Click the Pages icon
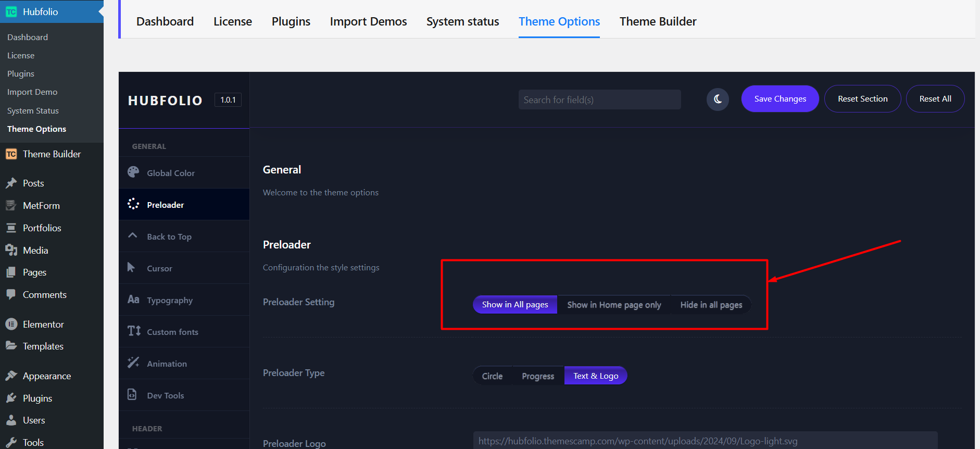This screenshot has height=449, width=980. (x=11, y=272)
